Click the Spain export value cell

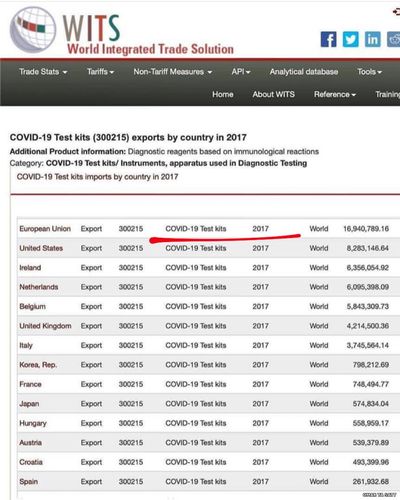[x=371, y=482]
